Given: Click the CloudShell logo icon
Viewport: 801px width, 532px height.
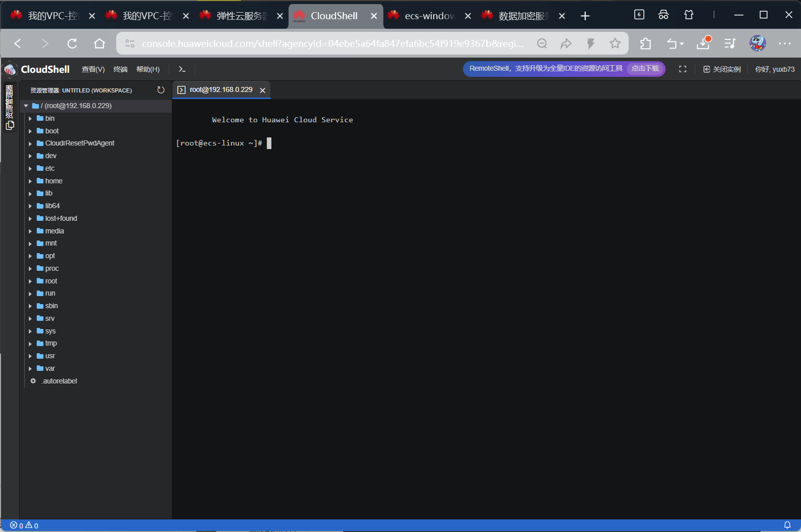Looking at the screenshot, I should [x=10, y=70].
